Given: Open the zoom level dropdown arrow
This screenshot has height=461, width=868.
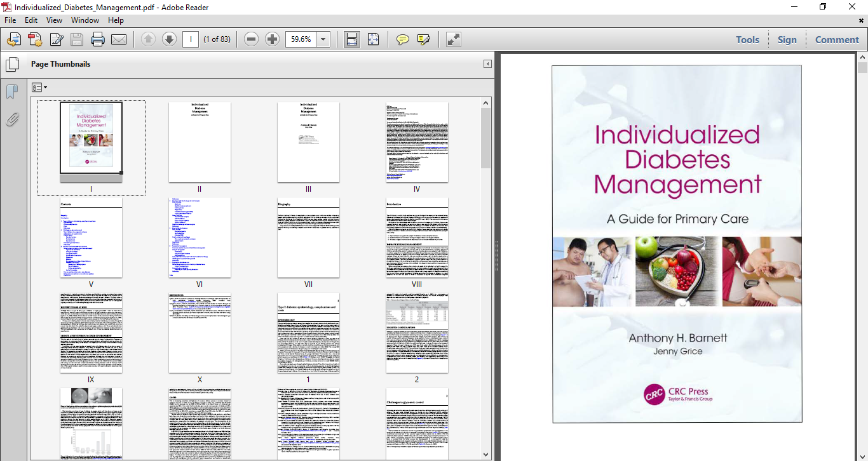Looking at the screenshot, I should point(323,39).
